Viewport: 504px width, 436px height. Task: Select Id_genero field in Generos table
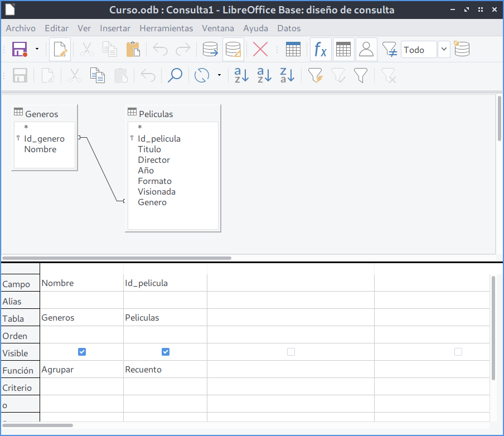tap(44, 139)
